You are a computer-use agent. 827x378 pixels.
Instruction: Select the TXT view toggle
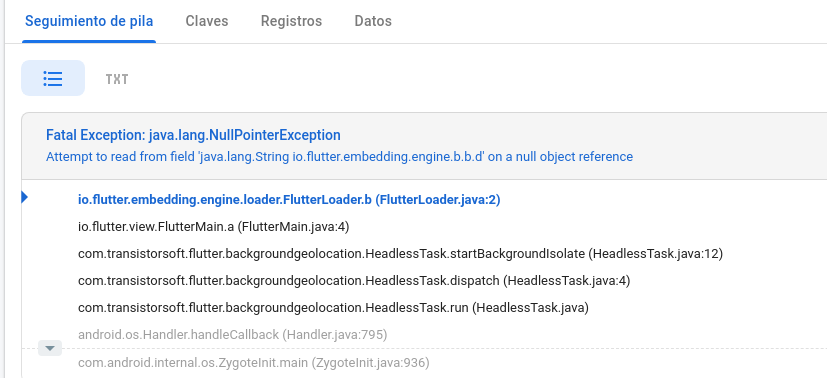point(117,79)
